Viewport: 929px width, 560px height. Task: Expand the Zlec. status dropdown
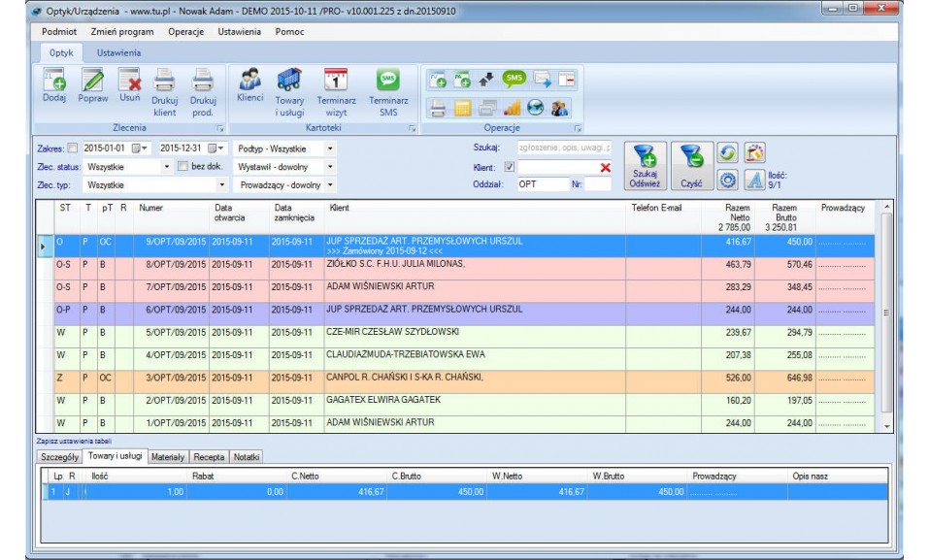166,166
